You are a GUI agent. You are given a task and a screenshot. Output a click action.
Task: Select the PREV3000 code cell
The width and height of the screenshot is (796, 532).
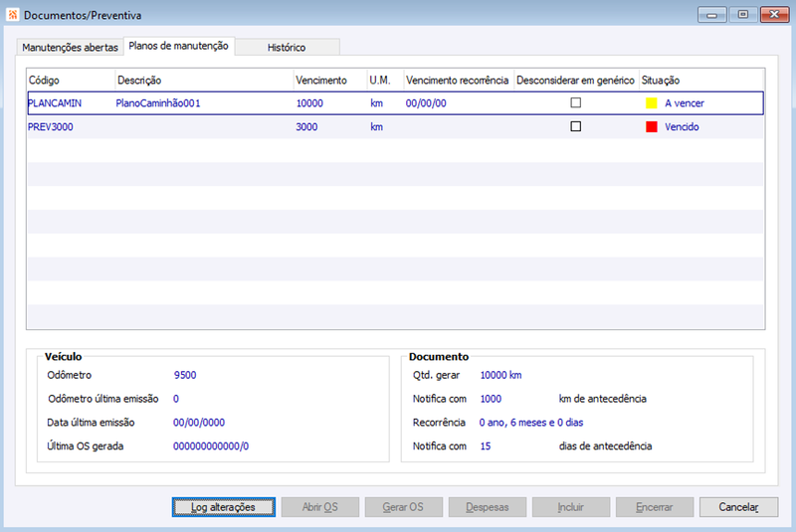coord(51,127)
